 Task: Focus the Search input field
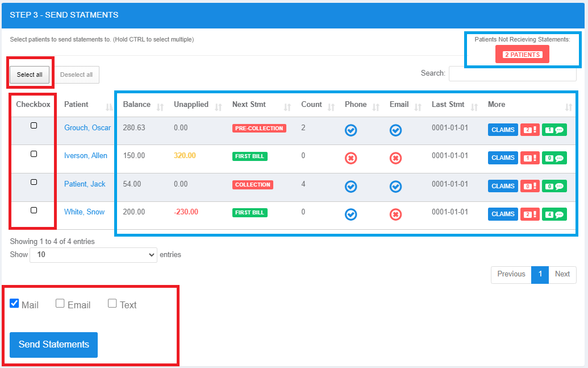click(512, 73)
